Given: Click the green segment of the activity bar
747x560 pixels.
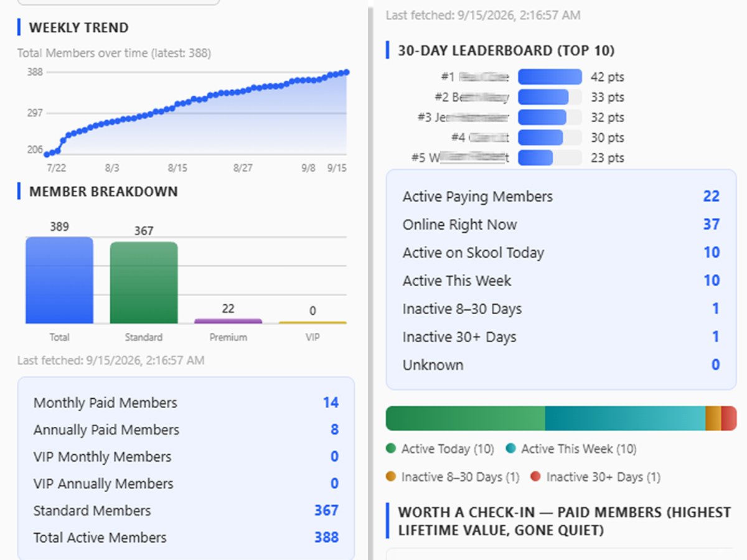Looking at the screenshot, I should coord(466,418).
